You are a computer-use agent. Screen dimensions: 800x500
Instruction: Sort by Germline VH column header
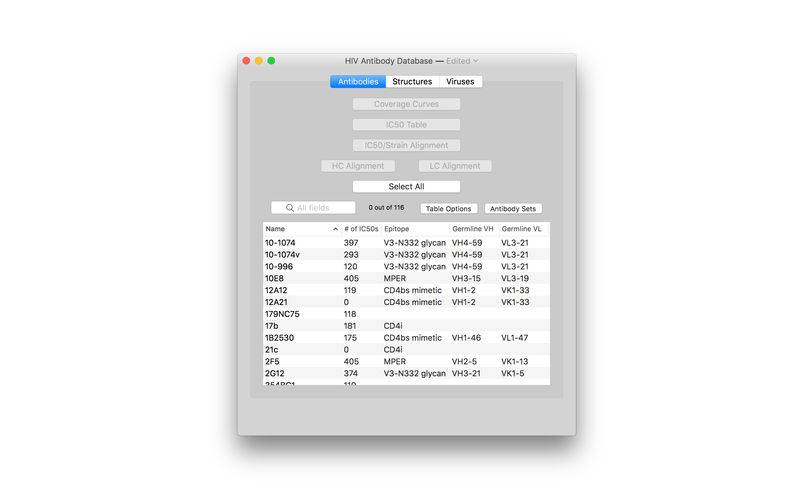[x=473, y=229]
